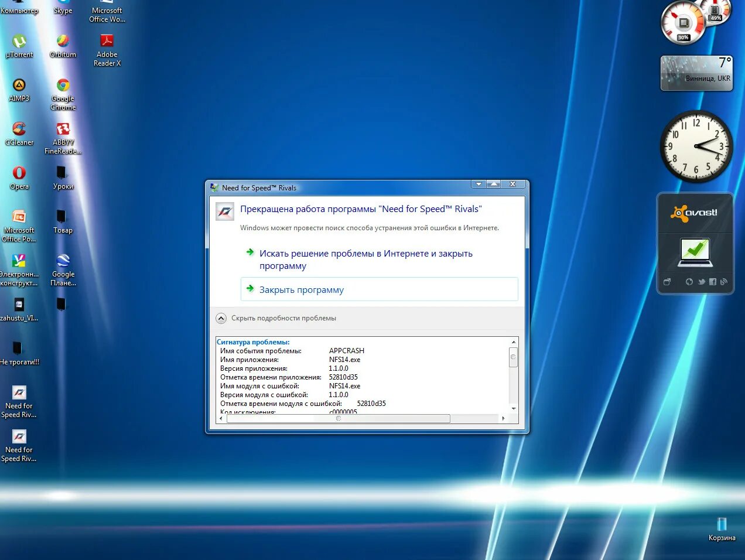Image resolution: width=745 pixels, height=560 pixels.
Task: Select the Google Chrome desktop icon
Action: point(63,94)
